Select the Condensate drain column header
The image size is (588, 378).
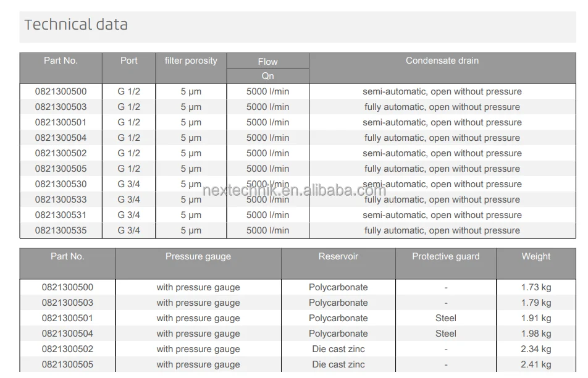point(442,61)
